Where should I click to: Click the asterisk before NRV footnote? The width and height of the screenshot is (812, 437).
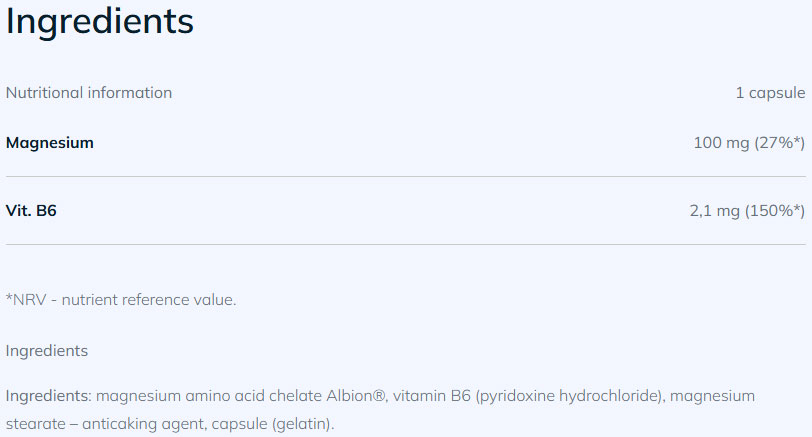(x=9, y=298)
